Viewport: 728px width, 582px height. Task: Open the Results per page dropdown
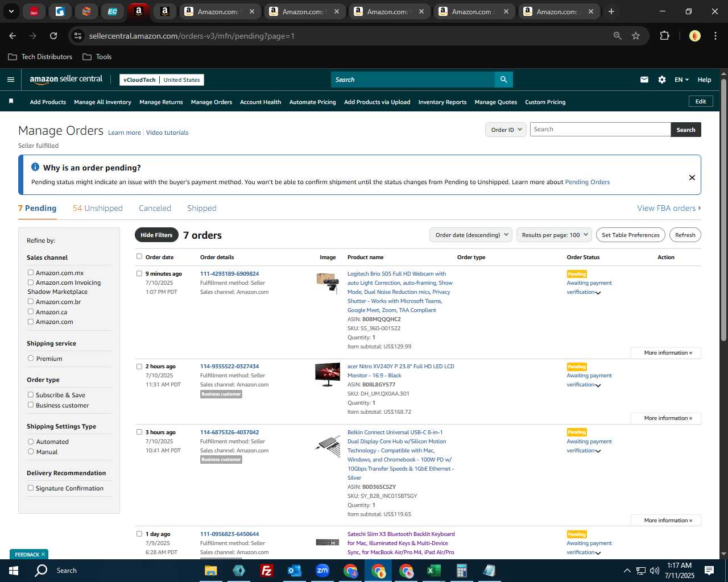tap(555, 235)
